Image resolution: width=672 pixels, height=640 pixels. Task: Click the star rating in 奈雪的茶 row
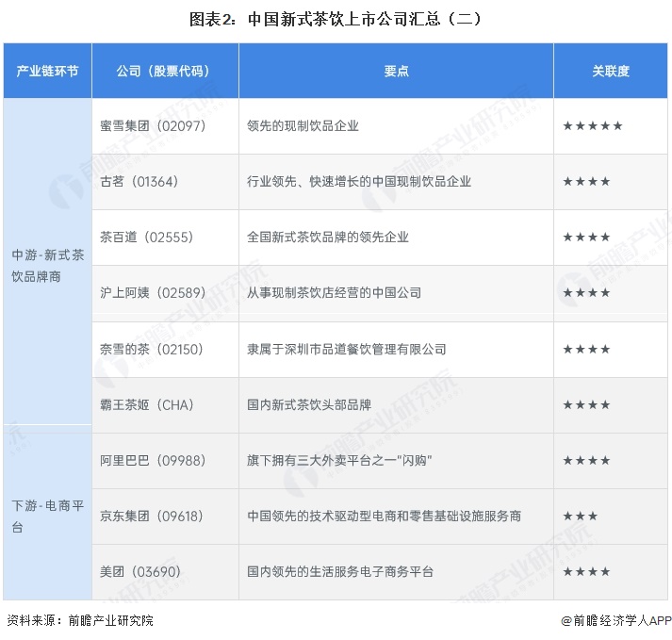coord(586,350)
